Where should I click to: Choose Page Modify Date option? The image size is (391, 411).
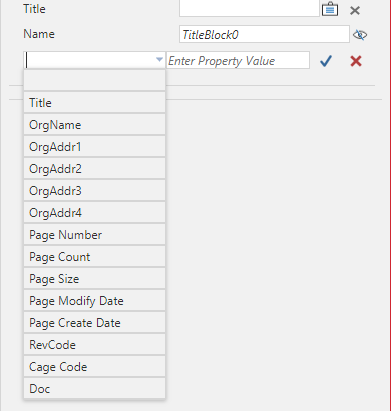point(95,300)
